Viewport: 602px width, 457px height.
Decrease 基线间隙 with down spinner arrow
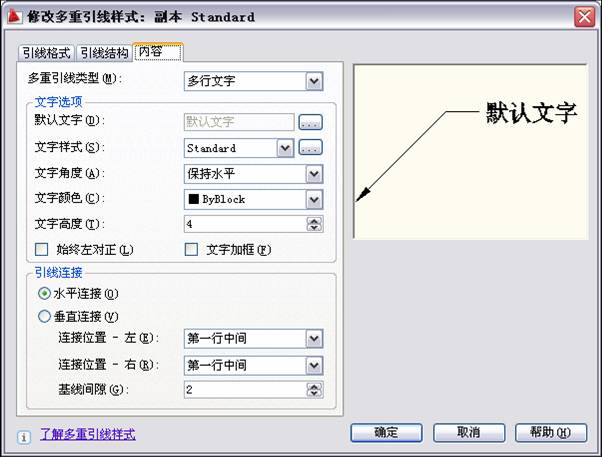pyautogui.click(x=314, y=394)
